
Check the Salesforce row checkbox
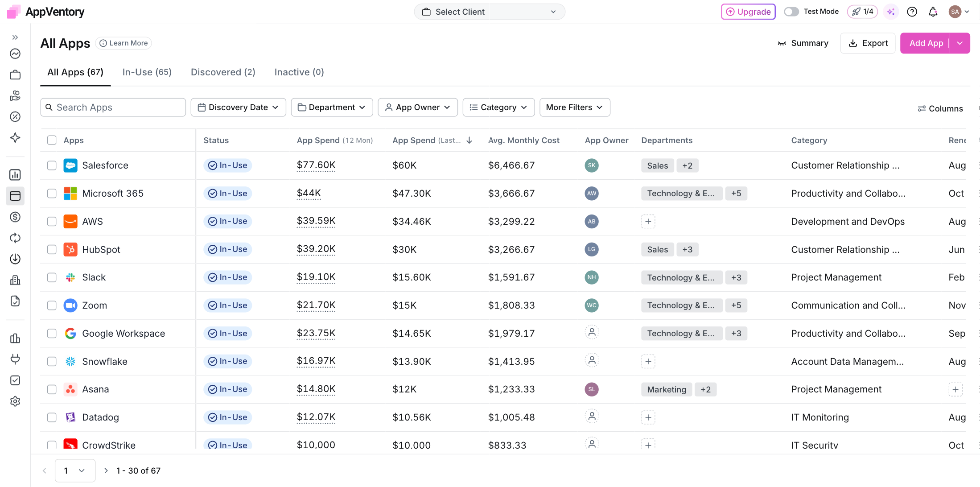52,165
